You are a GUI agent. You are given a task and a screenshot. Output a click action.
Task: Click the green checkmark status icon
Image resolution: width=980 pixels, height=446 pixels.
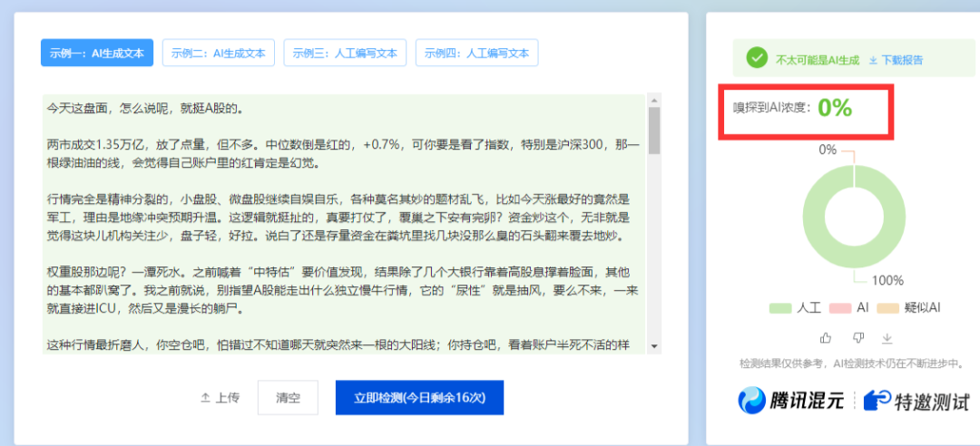coord(757,59)
